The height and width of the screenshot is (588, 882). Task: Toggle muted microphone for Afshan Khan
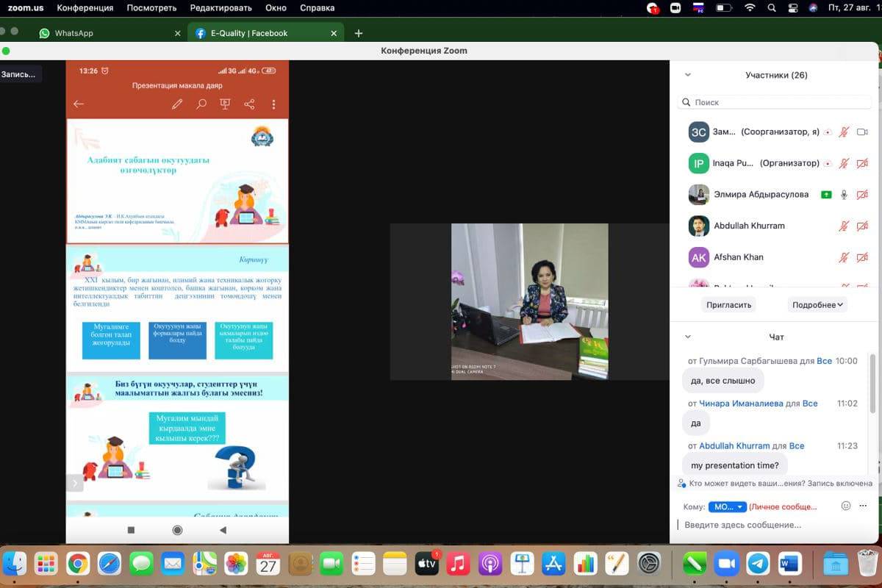845,257
